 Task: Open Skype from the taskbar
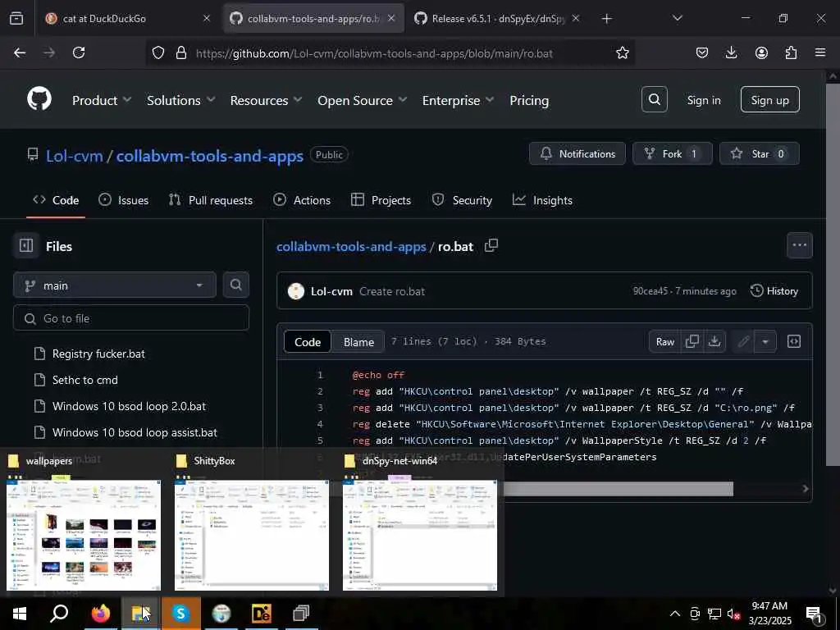(x=180, y=614)
